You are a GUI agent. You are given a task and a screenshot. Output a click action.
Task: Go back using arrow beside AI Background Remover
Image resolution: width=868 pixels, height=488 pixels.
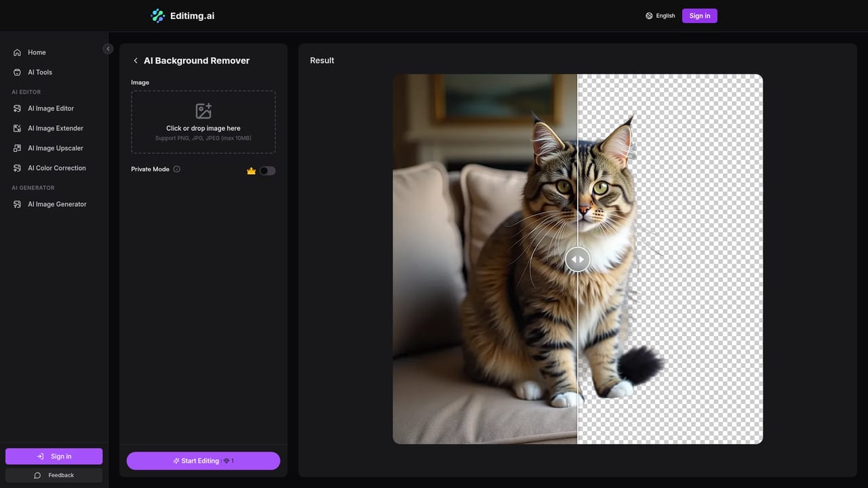tap(136, 60)
